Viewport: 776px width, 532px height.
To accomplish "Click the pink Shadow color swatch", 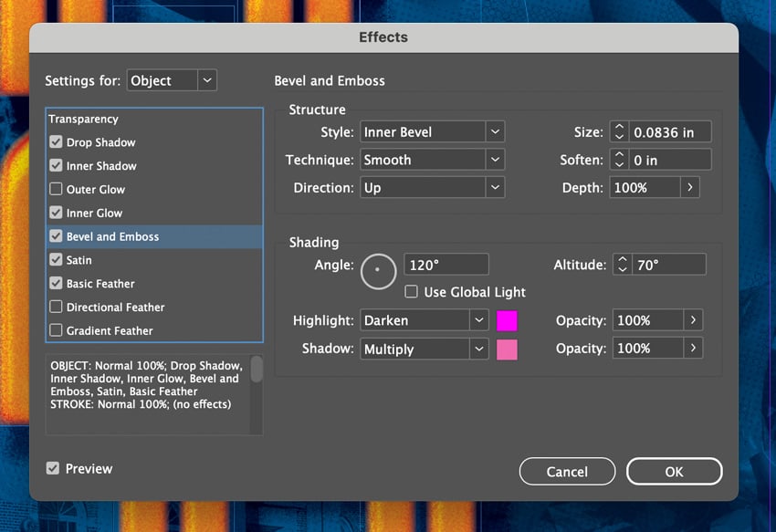I will (507, 348).
